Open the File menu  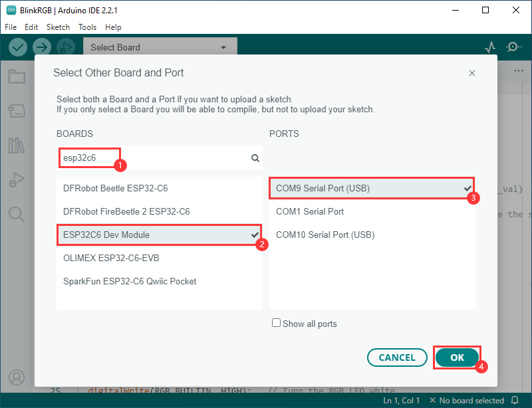pos(11,27)
